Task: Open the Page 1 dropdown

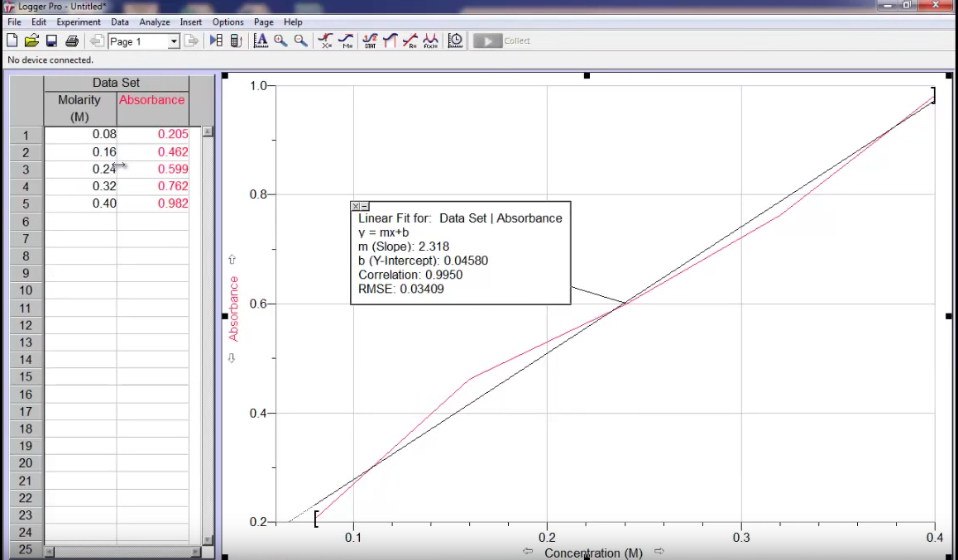Action: pyautogui.click(x=174, y=41)
